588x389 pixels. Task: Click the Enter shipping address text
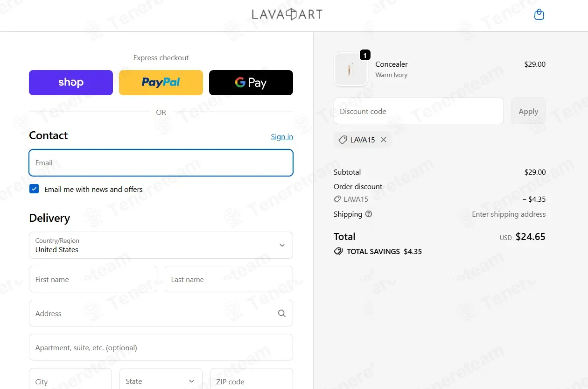[509, 214]
